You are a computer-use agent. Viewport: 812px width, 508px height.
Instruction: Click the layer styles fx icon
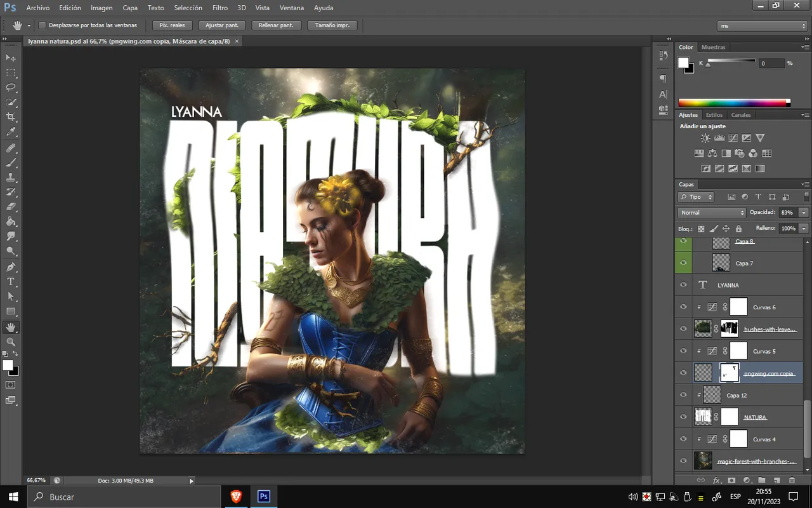click(717, 481)
